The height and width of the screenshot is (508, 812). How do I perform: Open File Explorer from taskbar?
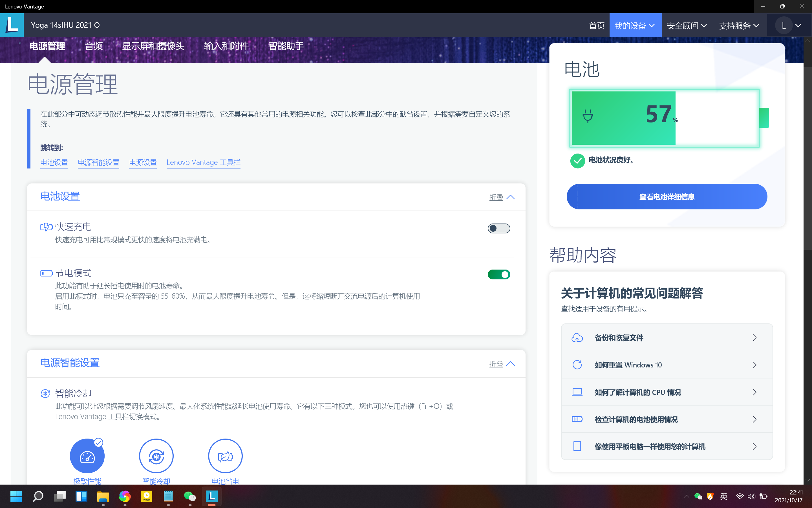pos(103,497)
